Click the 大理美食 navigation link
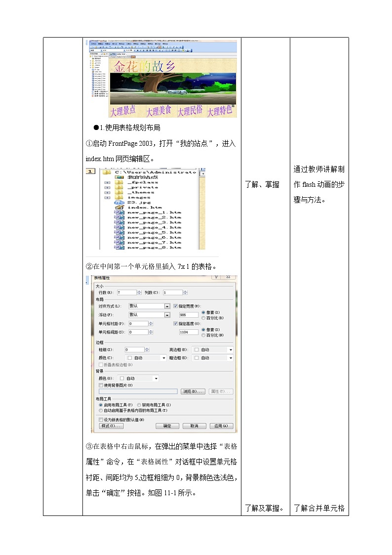 [158, 111]
